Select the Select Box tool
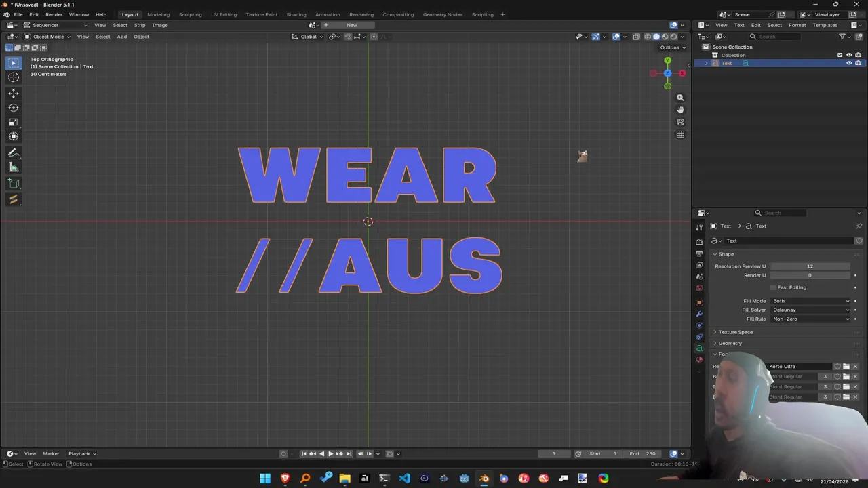Image resolution: width=868 pixels, height=488 pixels. 13,63
